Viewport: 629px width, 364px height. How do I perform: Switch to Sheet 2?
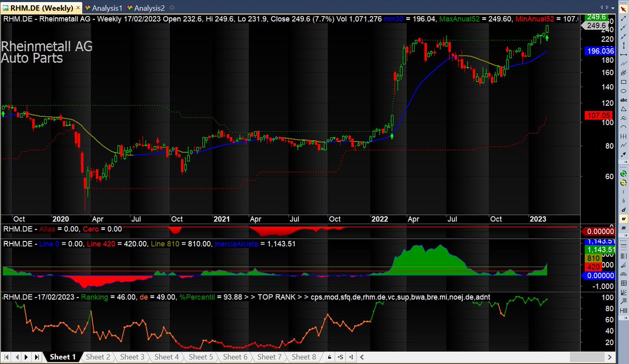coord(97,357)
